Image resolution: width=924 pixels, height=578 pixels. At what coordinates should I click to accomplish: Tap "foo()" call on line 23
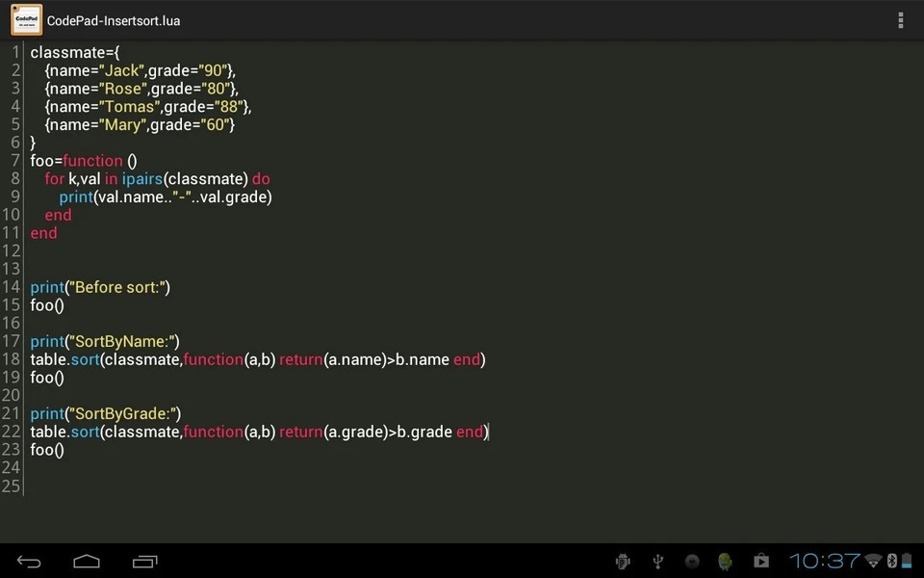pyautogui.click(x=47, y=450)
